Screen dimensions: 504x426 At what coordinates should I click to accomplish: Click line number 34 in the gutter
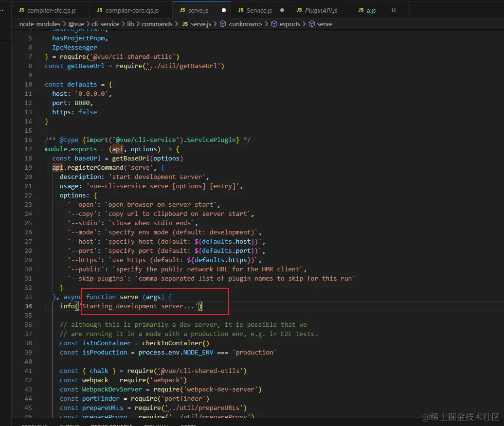pos(28,306)
